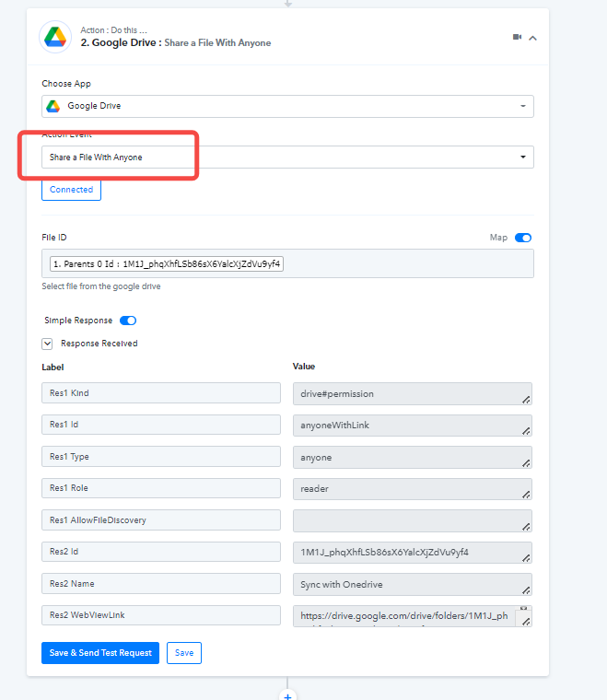Click the drive#permission value field
The width and height of the screenshot is (607, 700).
[x=413, y=394]
